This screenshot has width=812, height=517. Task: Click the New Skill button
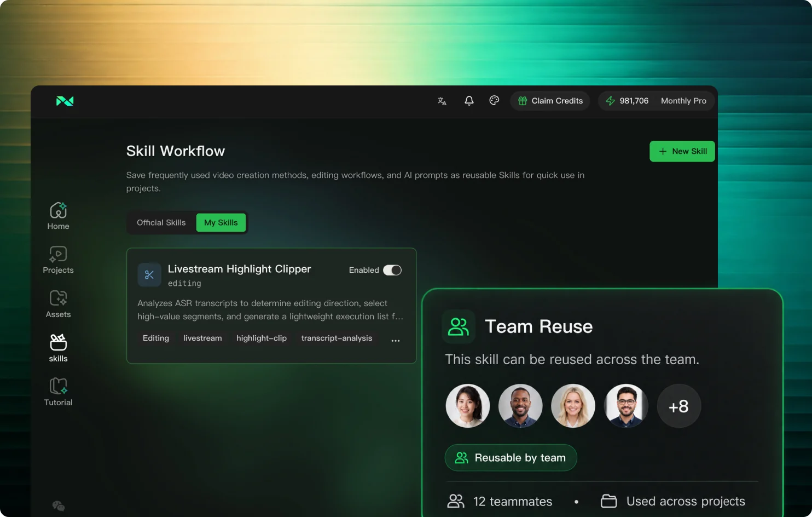point(682,152)
